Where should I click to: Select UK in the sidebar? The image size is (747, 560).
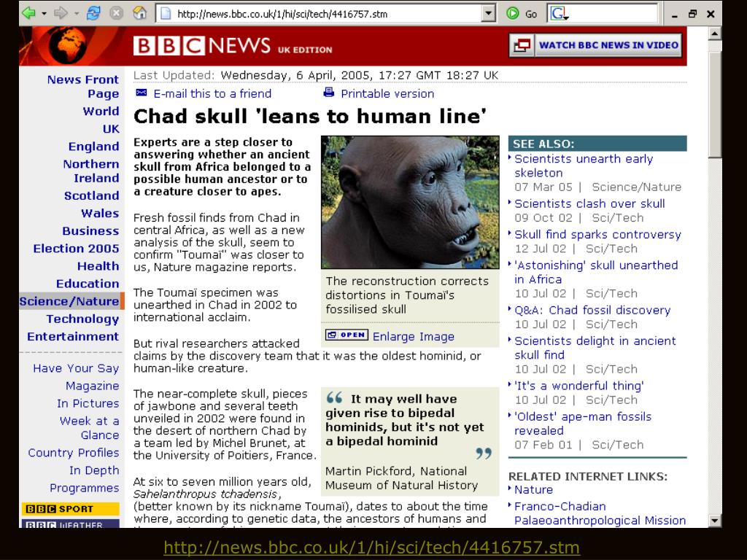click(111, 129)
